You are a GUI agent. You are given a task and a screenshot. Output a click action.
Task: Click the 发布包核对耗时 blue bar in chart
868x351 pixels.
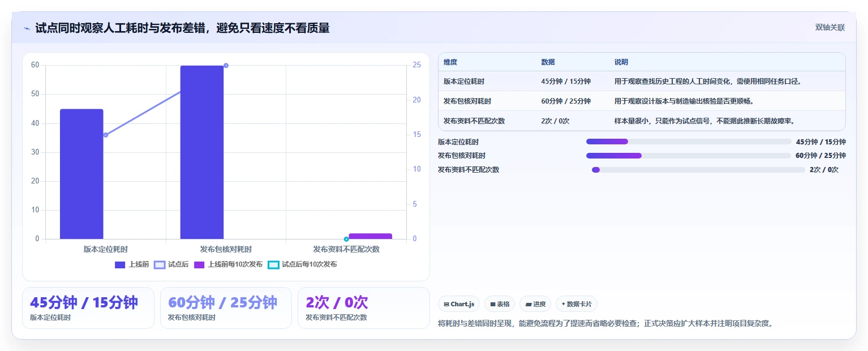tap(202, 152)
